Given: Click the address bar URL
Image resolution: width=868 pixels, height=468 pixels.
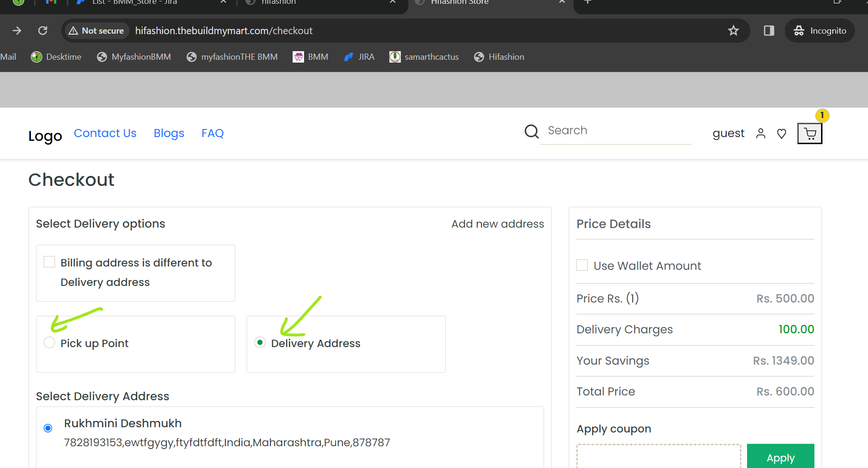Looking at the screenshot, I should click(x=223, y=31).
